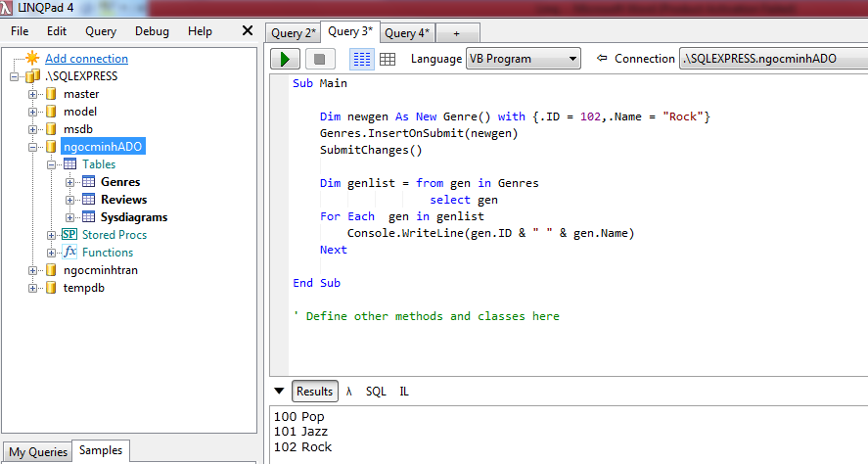
Task: Switch results to rich text view
Action: tap(362, 59)
